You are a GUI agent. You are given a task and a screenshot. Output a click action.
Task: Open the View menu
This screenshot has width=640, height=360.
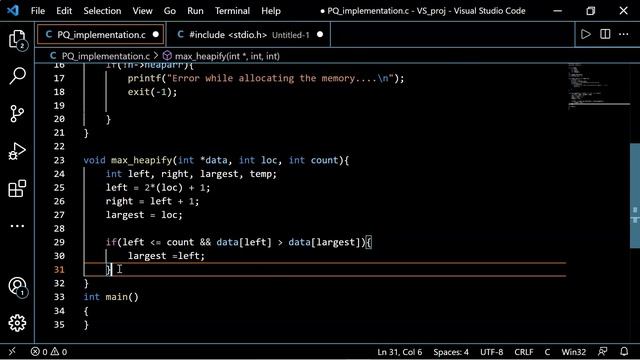[x=142, y=11]
